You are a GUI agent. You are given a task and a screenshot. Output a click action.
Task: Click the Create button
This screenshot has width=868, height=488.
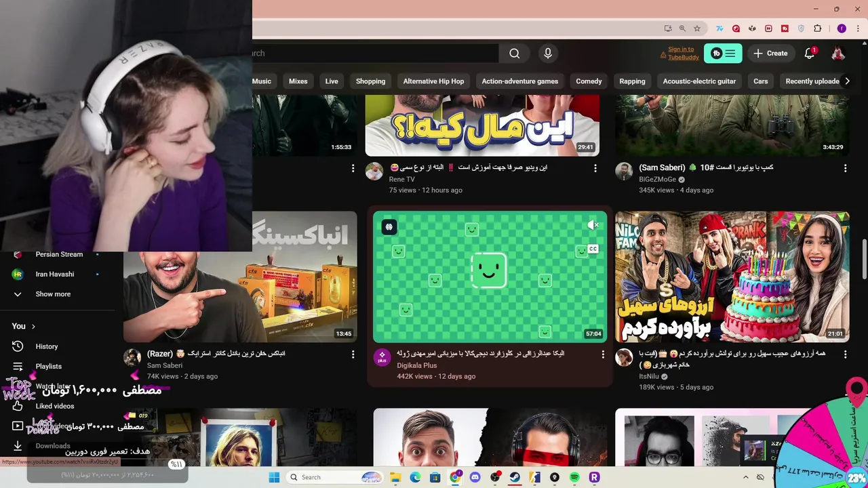coord(770,54)
